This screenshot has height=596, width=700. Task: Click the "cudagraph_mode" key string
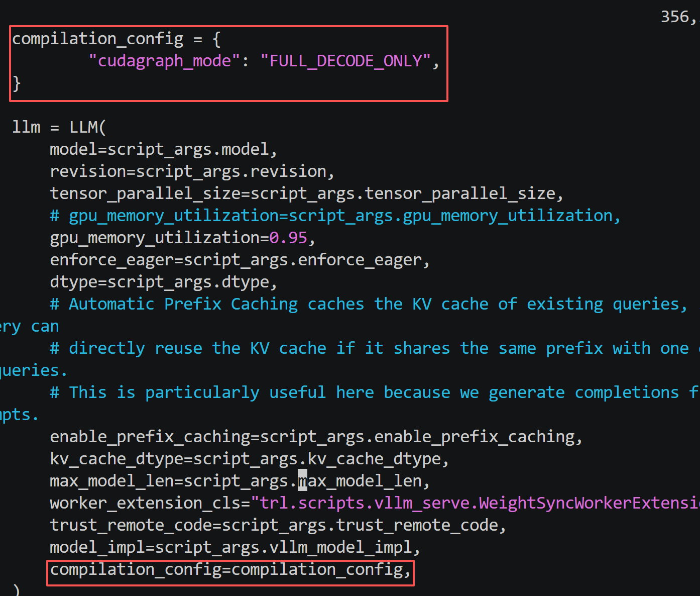(164, 61)
